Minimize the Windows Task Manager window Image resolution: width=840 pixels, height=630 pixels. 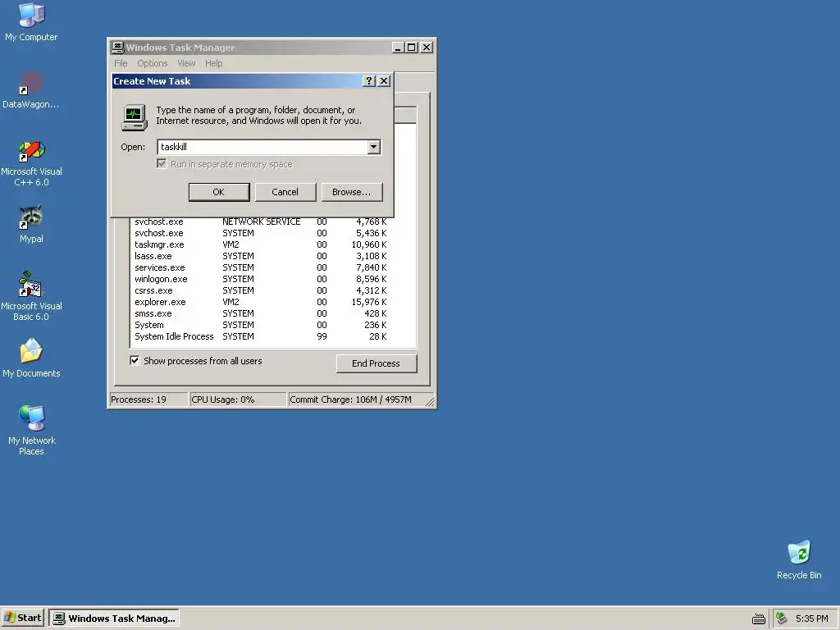(x=398, y=47)
